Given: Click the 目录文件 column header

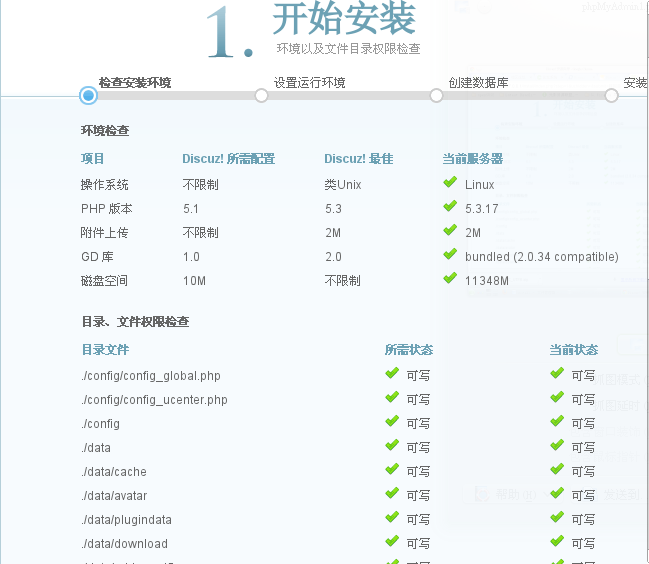Looking at the screenshot, I should [106, 350].
